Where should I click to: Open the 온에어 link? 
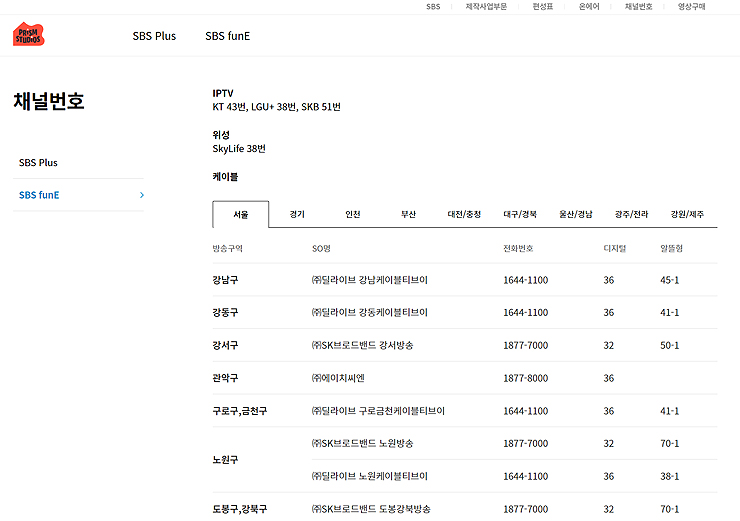(x=589, y=7)
